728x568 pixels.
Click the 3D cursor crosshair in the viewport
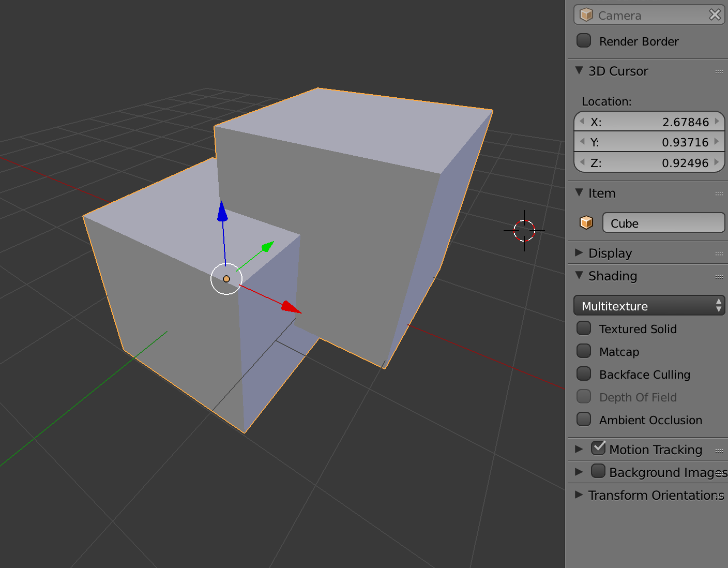tap(524, 230)
